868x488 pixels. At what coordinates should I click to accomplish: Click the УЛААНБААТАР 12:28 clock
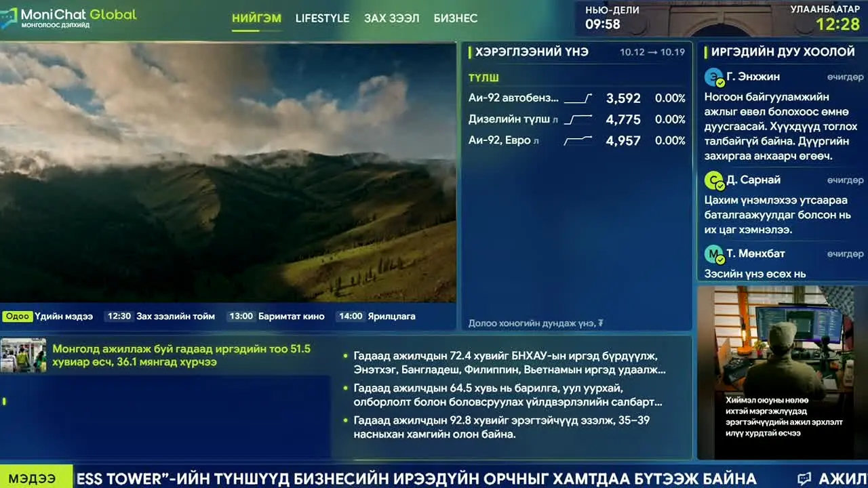(x=825, y=18)
